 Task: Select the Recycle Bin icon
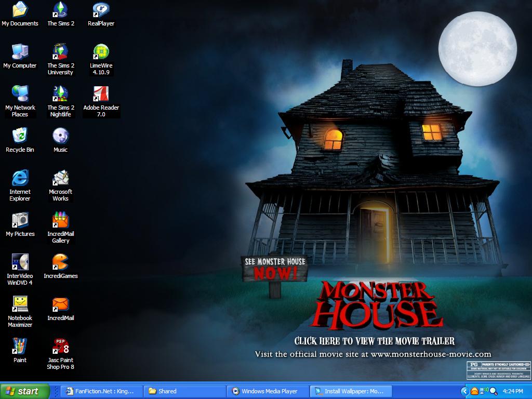(x=20, y=137)
